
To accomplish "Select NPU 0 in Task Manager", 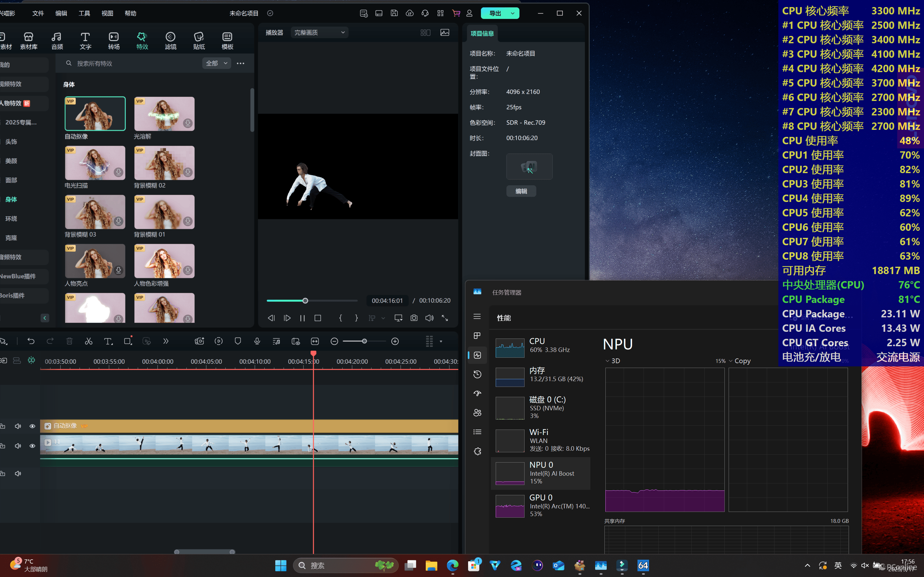I will pyautogui.click(x=541, y=473).
